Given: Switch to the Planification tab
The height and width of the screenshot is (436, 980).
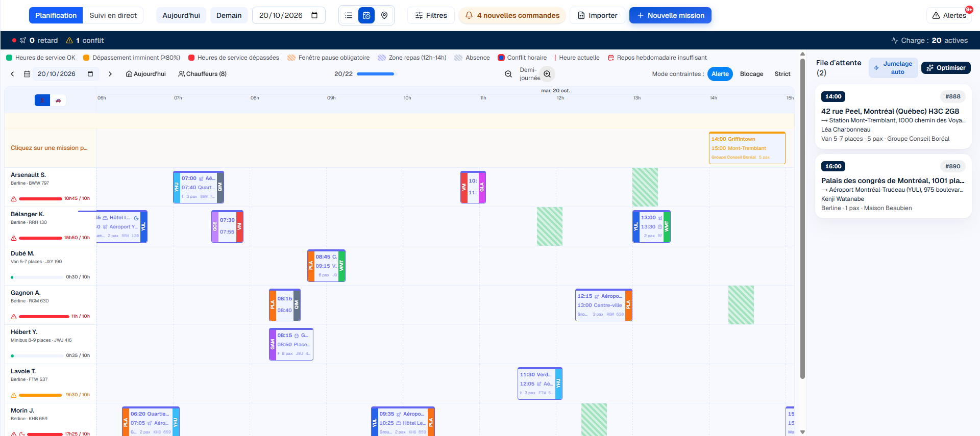Looking at the screenshot, I should pyautogui.click(x=56, y=15).
